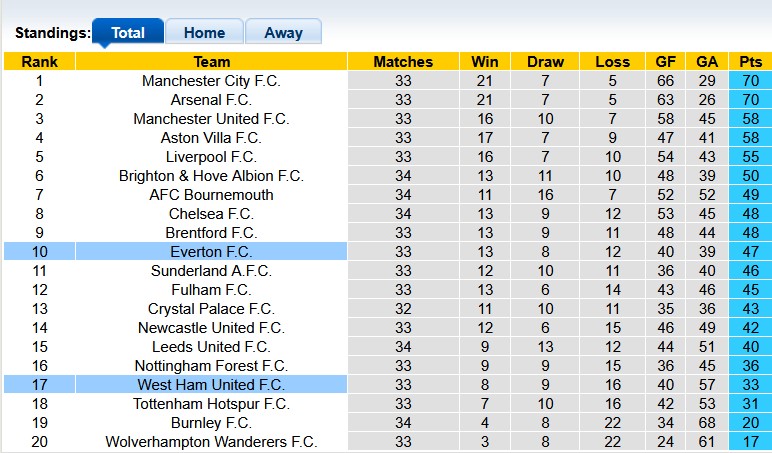Open Wolverhampton Wanderers F.C. team entry
The image size is (772, 453).
(211, 442)
